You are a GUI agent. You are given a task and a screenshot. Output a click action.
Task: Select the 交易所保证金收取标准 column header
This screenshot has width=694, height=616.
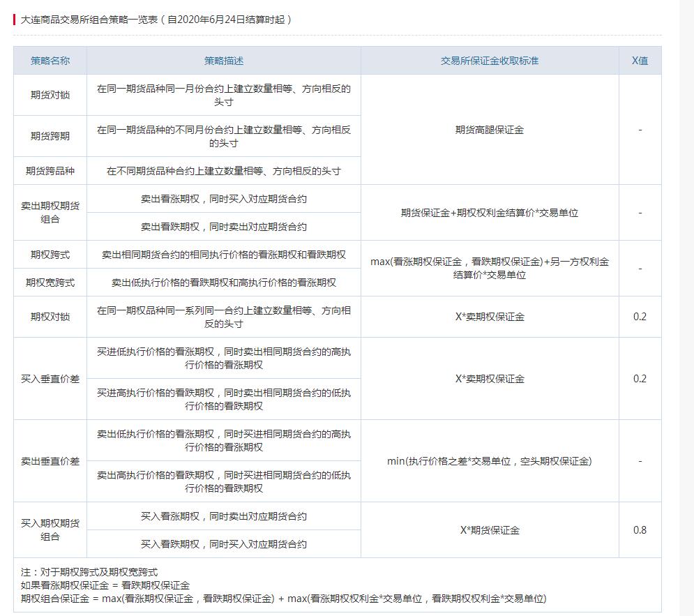point(490,61)
